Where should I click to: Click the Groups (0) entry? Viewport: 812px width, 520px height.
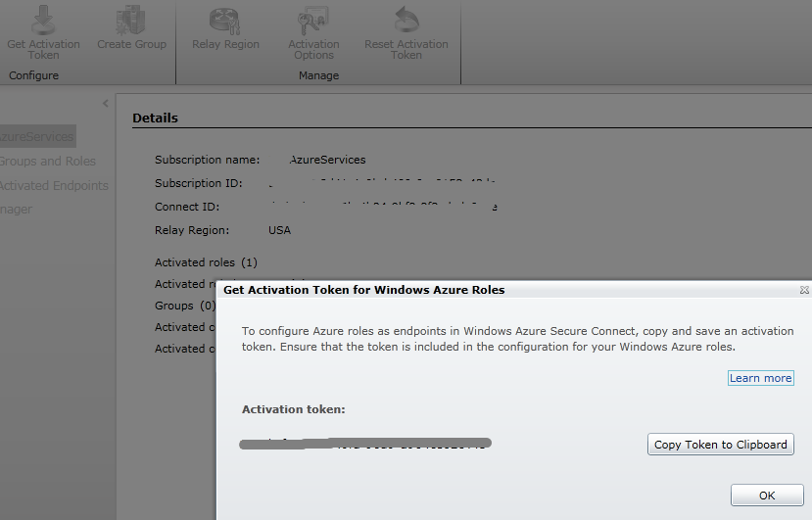pos(185,306)
